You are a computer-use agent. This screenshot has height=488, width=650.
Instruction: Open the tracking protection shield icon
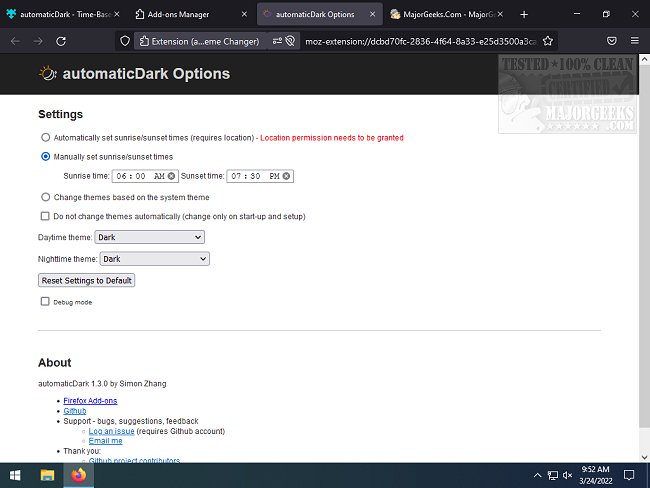point(125,41)
